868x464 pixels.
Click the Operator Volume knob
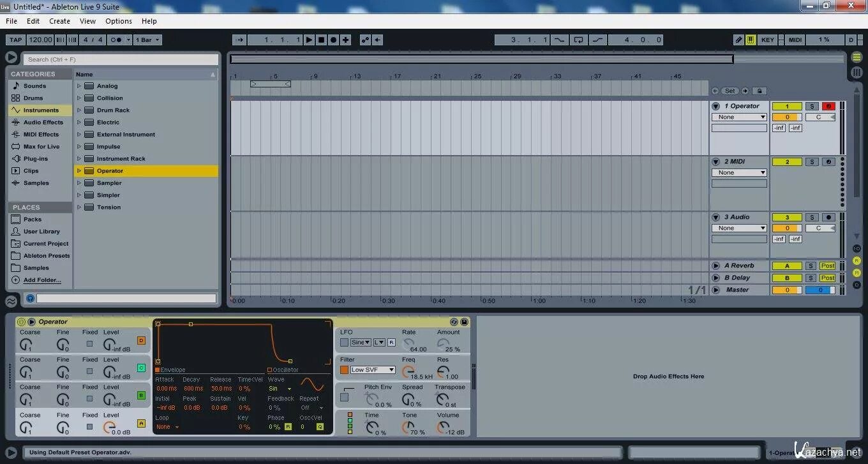[x=442, y=427]
